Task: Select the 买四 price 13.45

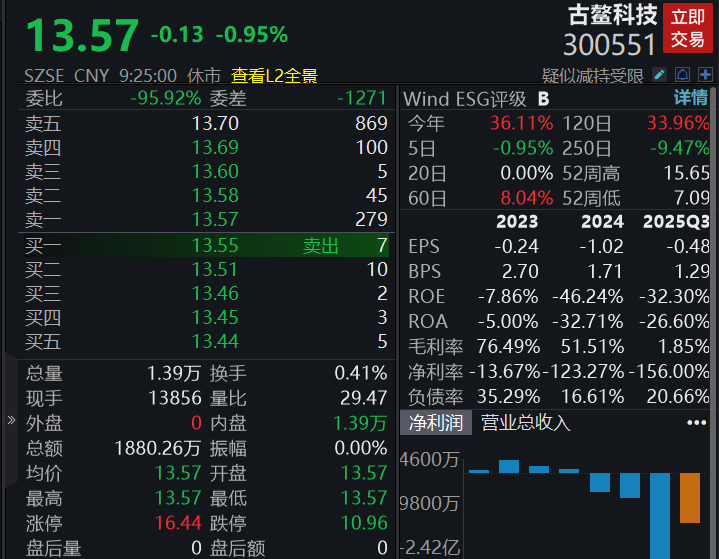Action: coord(215,317)
